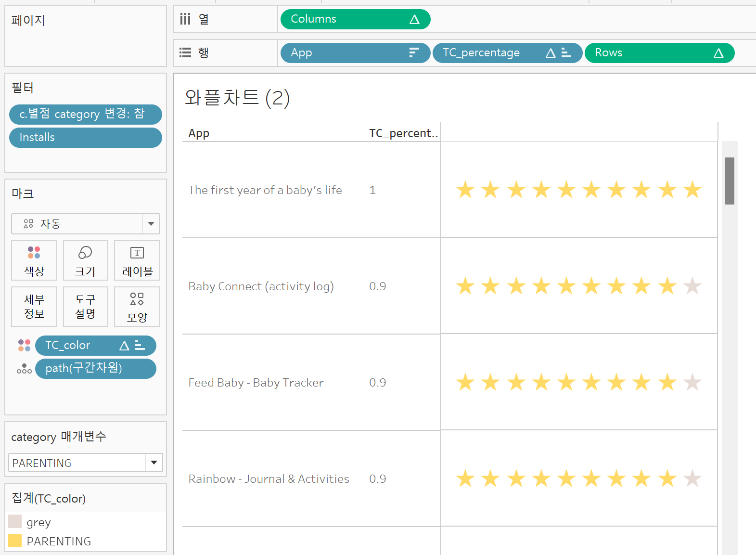Open the 모양 (shape) mark card
The image size is (756, 555).
pos(137,307)
